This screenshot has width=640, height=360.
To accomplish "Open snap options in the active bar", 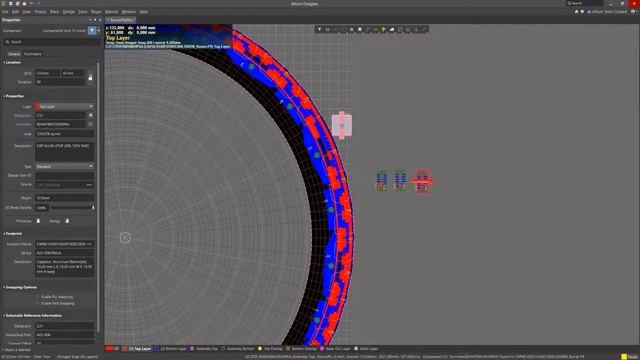I will (327, 29).
